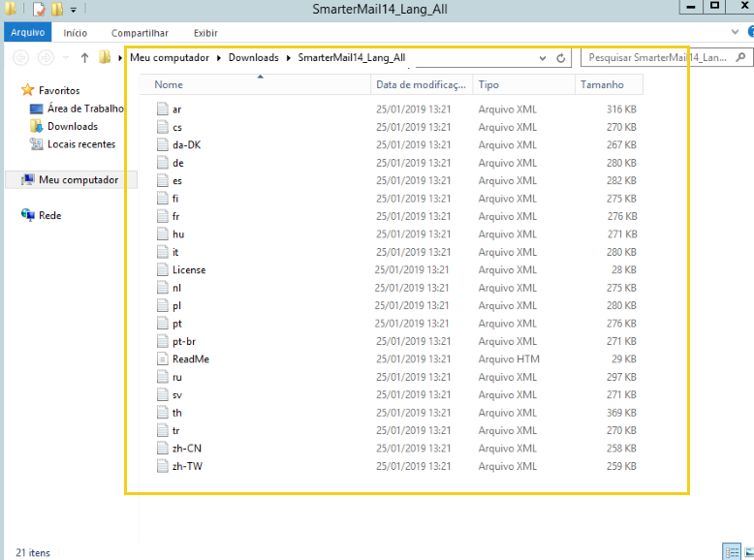Open Área de Trabalho in sidebar
754x560 pixels.
click(x=85, y=109)
